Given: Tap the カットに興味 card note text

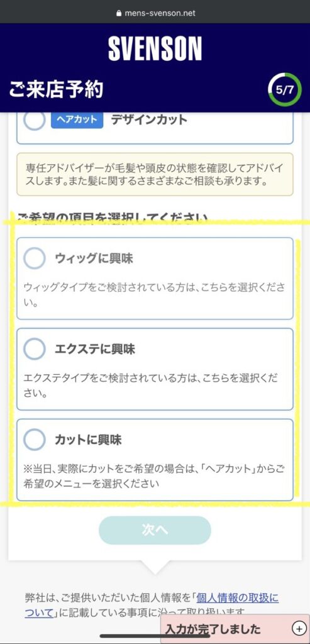Looking at the screenshot, I should click(x=155, y=475).
